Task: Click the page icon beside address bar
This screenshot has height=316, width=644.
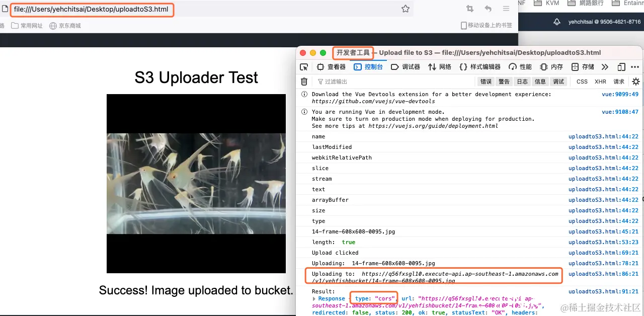Action: (5, 9)
